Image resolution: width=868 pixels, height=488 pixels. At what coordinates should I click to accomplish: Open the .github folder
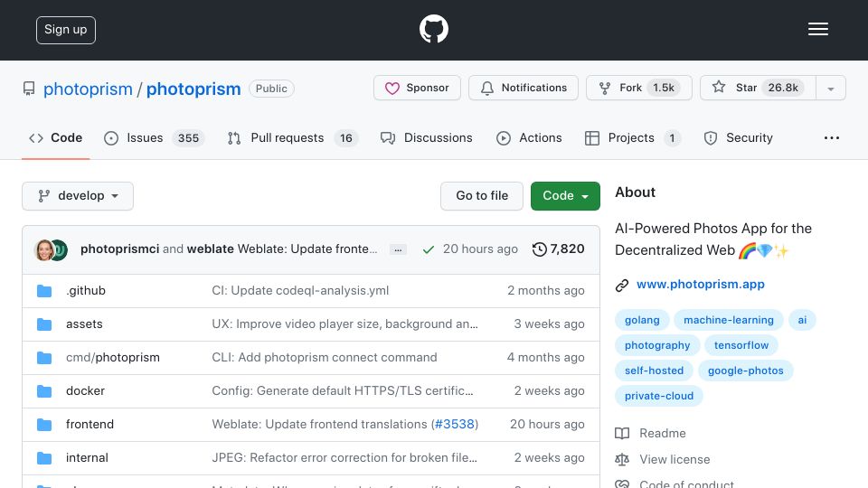[86, 290]
